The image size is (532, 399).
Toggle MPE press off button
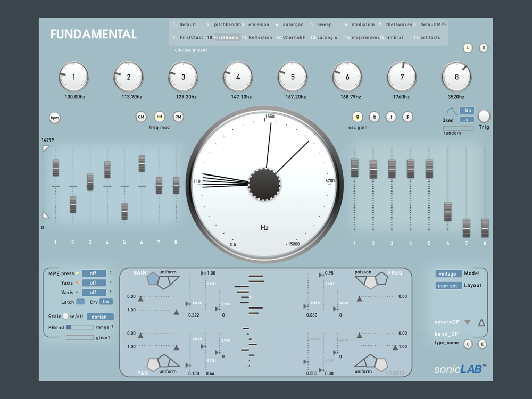(x=94, y=273)
